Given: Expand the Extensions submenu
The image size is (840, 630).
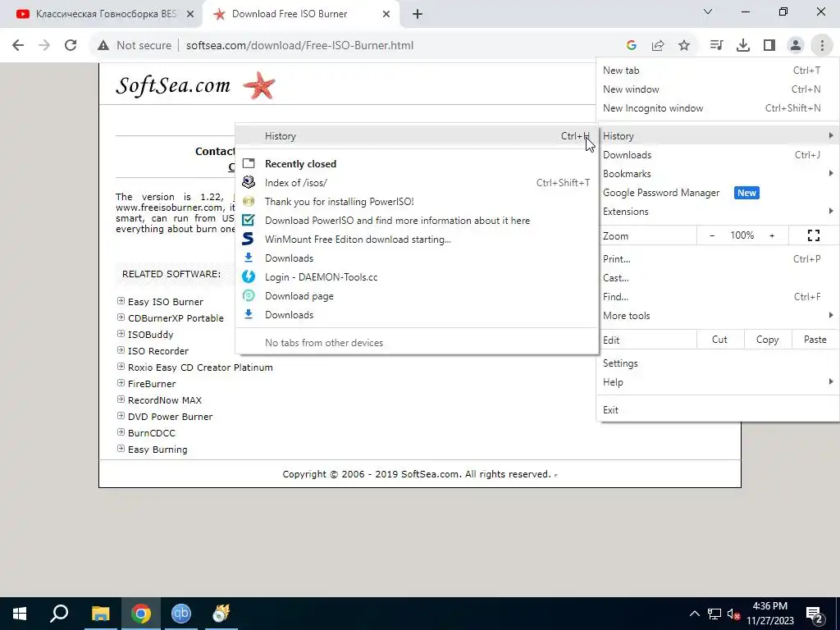Looking at the screenshot, I should pos(718,211).
